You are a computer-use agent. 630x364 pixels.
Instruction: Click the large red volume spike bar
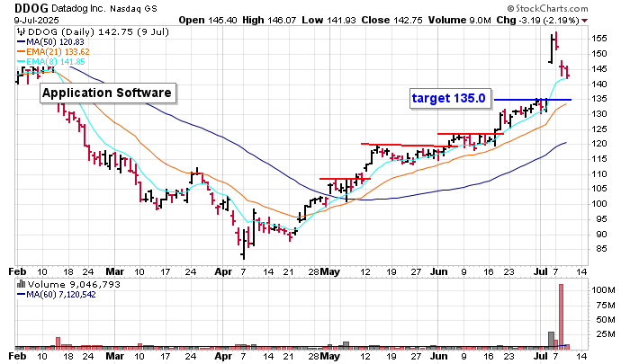pyautogui.click(x=561, y=315)
